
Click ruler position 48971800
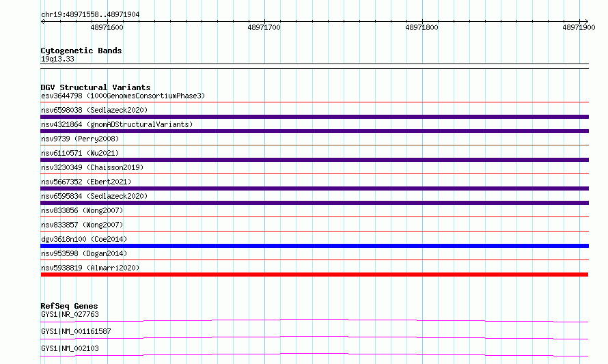click(422, 27)
